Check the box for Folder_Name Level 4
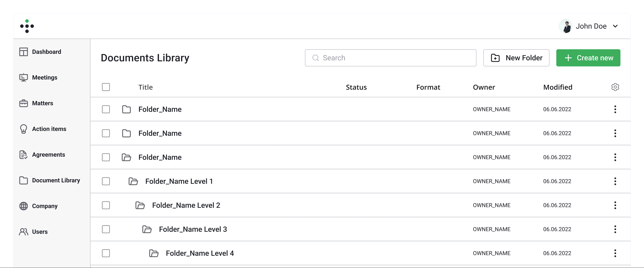Viewport: 644px width, 268px height. pyautogui.click(x=106, y=253)
